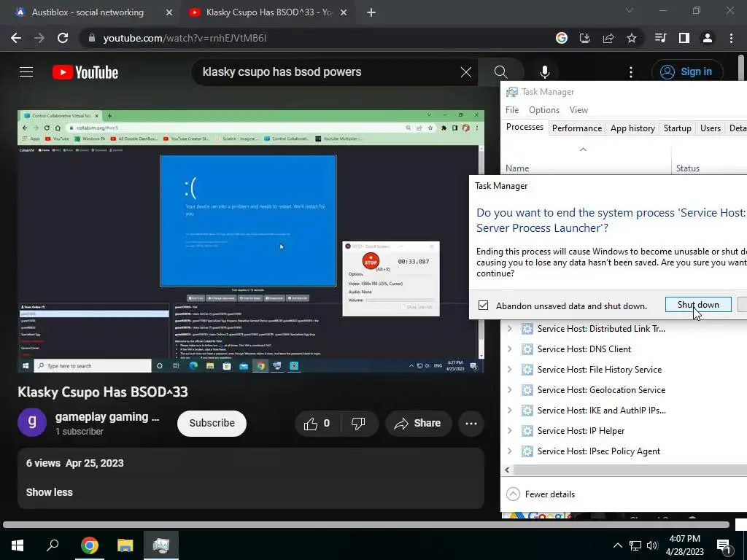
Task: Sign in to YouTube
Action: 687,72
